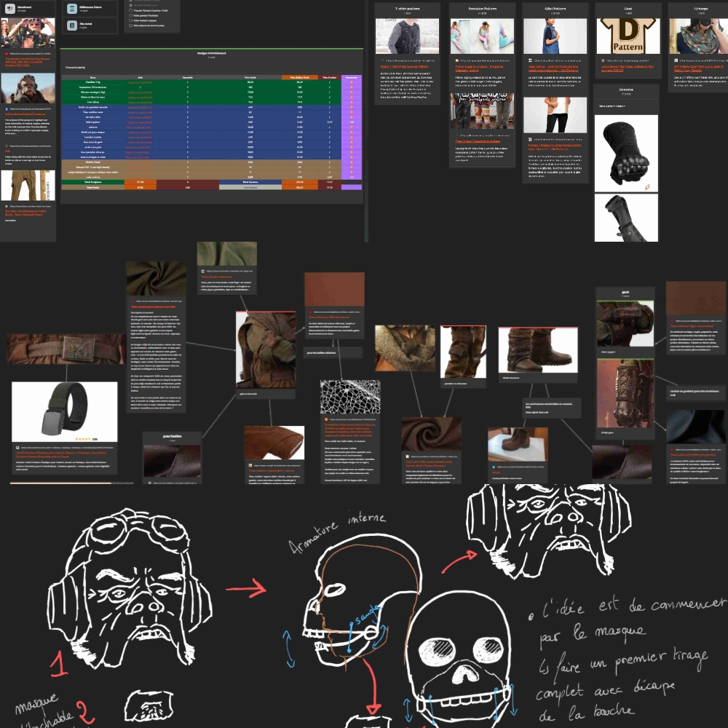Open the Site Achat board icon
This screenshot has height=728, width=728.
click(72, 25)
